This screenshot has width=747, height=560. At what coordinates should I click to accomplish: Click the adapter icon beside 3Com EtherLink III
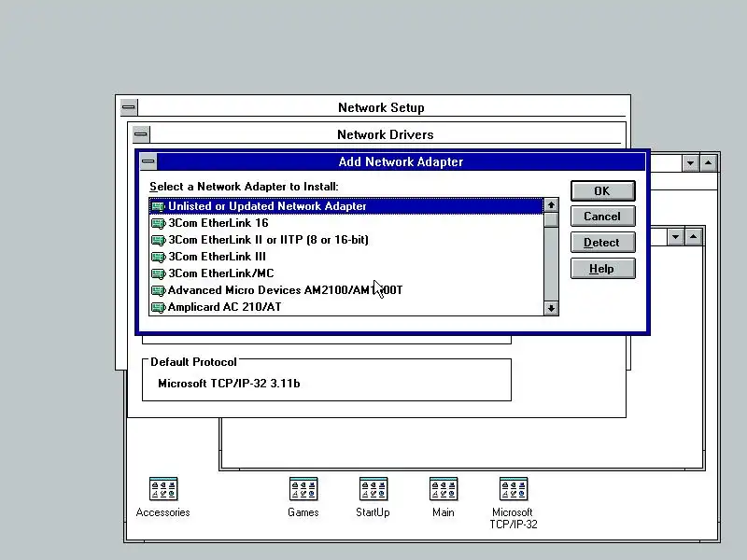(x=158, y=258)
